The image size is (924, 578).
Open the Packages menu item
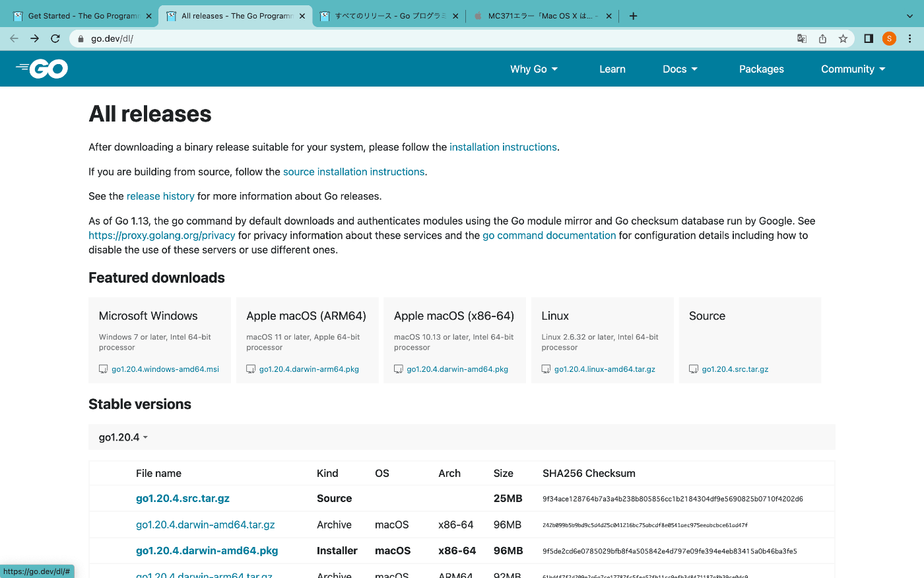761,69
